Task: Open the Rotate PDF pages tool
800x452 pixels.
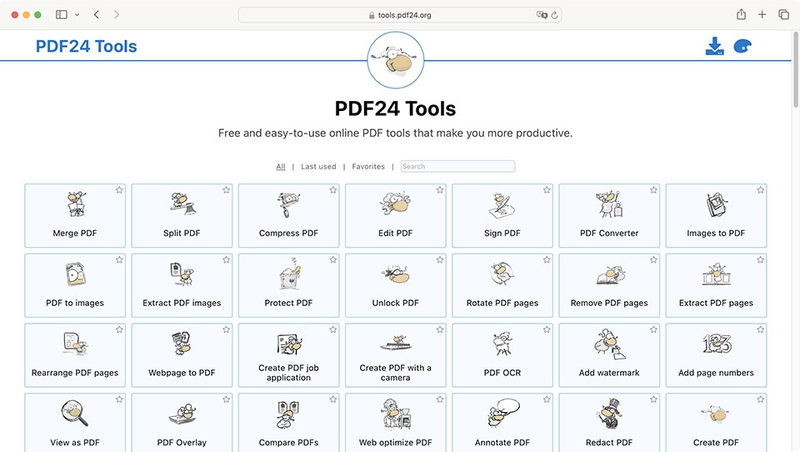Action: click(x=503, y=286)
